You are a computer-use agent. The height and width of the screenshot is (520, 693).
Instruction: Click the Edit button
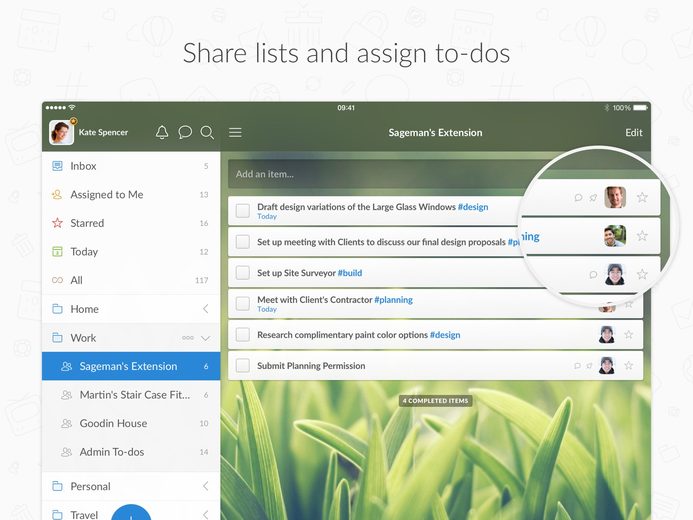[x=633, y=133]
